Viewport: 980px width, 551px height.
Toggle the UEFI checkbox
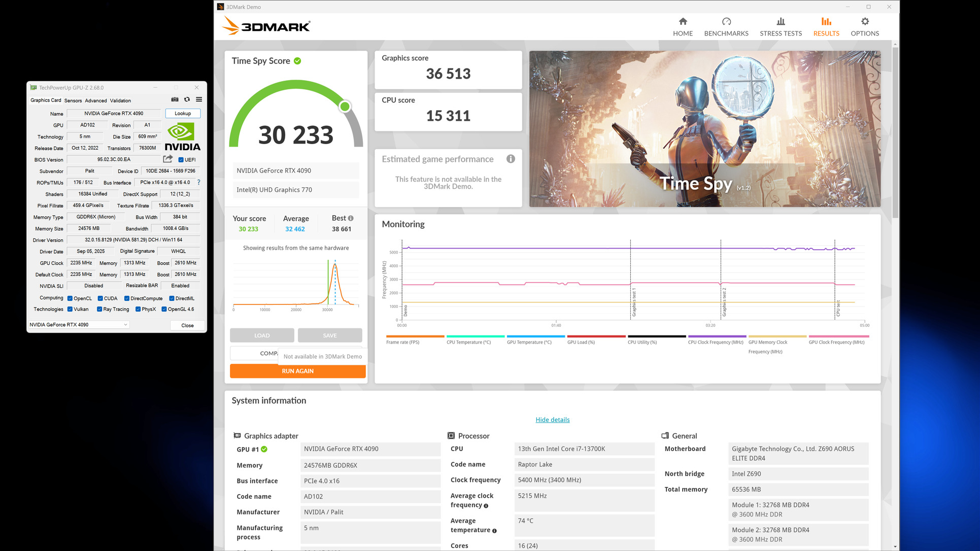181,160
